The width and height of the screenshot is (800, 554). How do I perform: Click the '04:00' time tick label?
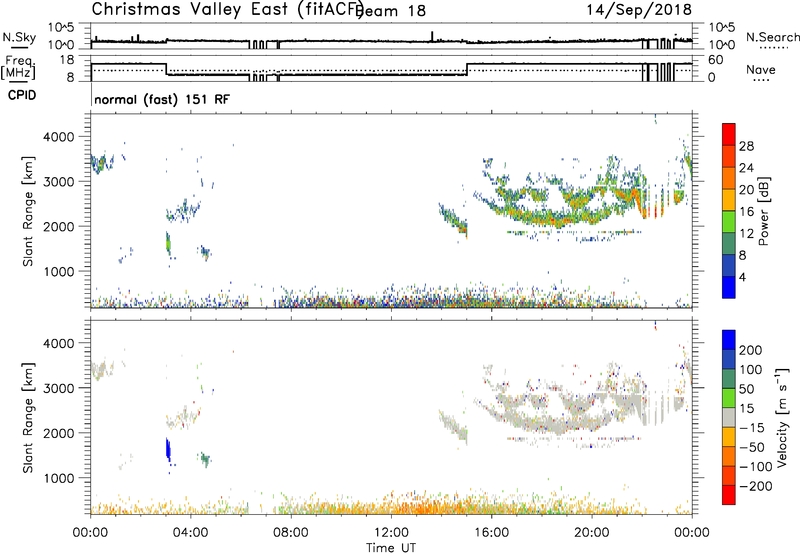pos(190,533)
